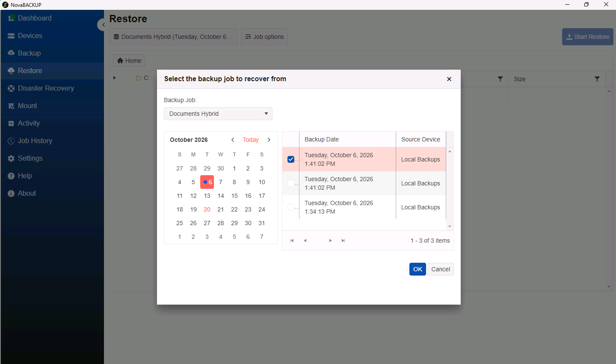Sort by the Backup Date column header
616x364 pixels.
coord(348,139)
